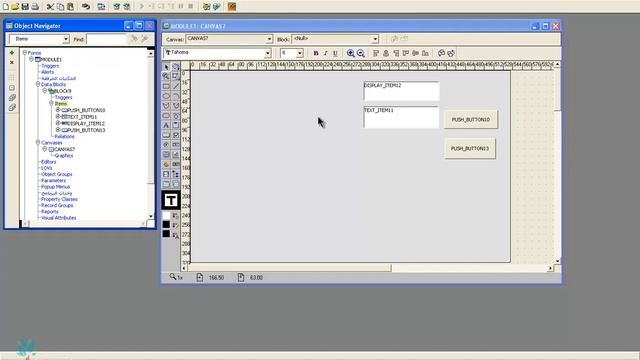Click the Save floppy disk icon
Image resolution: width=640 pixels, height=360 pixels.
coord(25,7)
